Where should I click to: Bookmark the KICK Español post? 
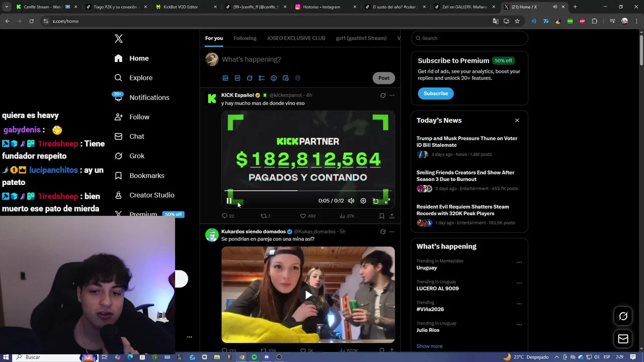pos(382,216)
